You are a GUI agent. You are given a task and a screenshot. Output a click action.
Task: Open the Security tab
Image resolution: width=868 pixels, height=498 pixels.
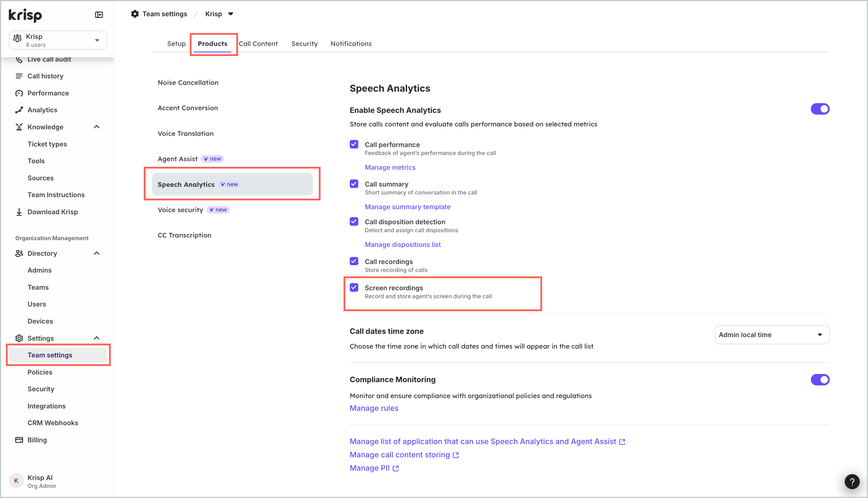click(304, 44)
